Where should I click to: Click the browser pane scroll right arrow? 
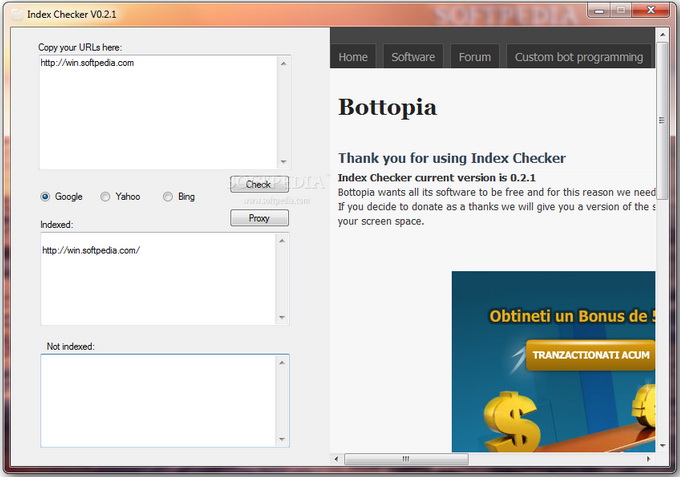point(648,459)
